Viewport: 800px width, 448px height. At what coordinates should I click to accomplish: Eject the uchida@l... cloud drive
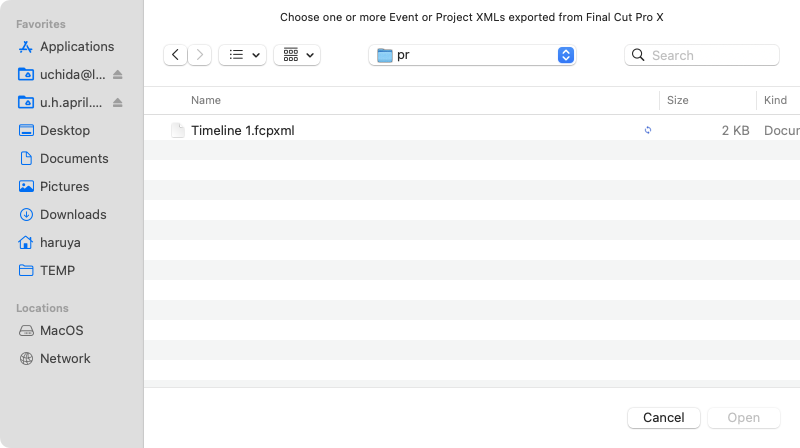[118, 74]
